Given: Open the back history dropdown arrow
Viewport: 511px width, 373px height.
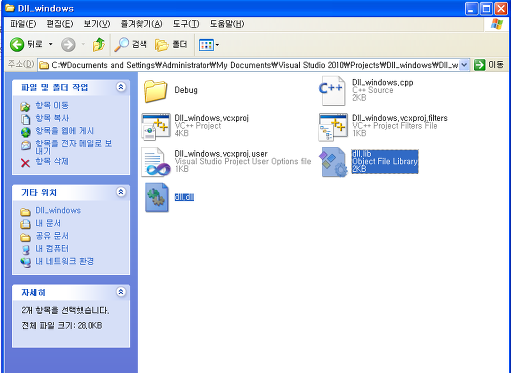Looking at the screenshot, I should (x=51, y=44).
